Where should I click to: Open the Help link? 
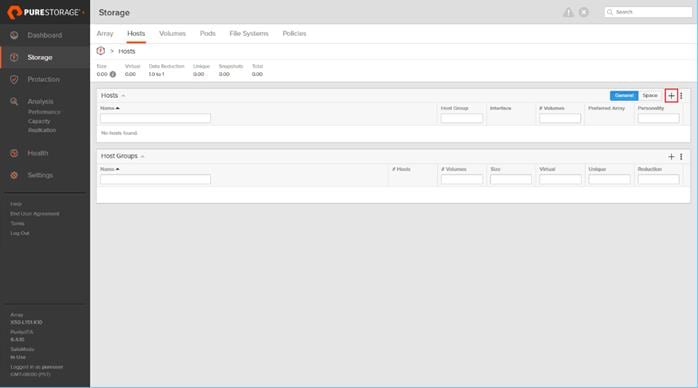[x=16, y=204]
